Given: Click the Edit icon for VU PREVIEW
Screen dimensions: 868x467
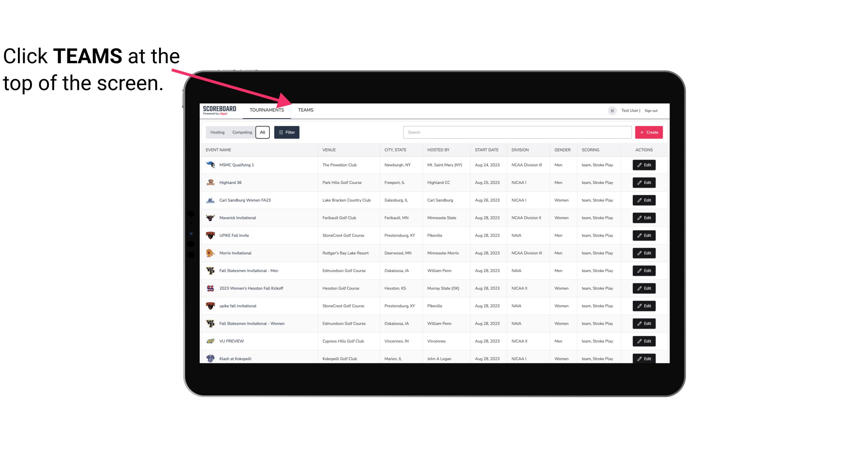Looking at the screenshot, I should click(644, 340).
